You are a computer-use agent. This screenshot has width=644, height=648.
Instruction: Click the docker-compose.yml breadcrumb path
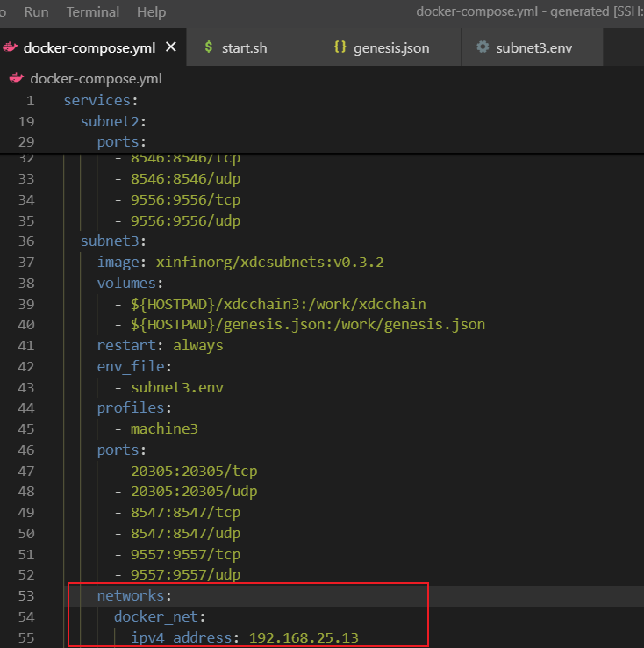tap(96, 78)
